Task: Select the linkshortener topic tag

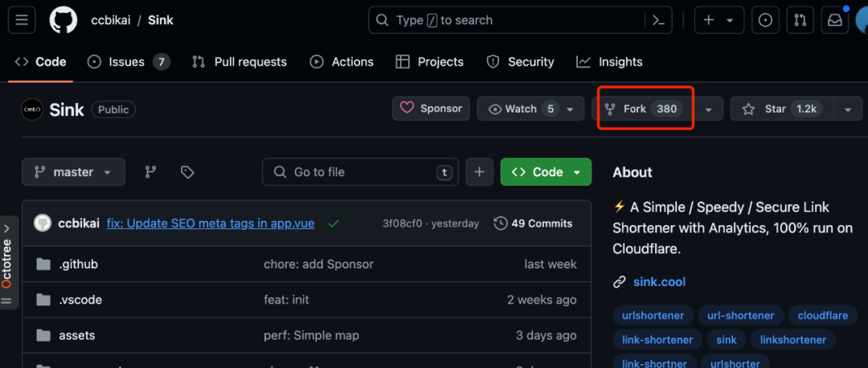Action: coord(792,340)
